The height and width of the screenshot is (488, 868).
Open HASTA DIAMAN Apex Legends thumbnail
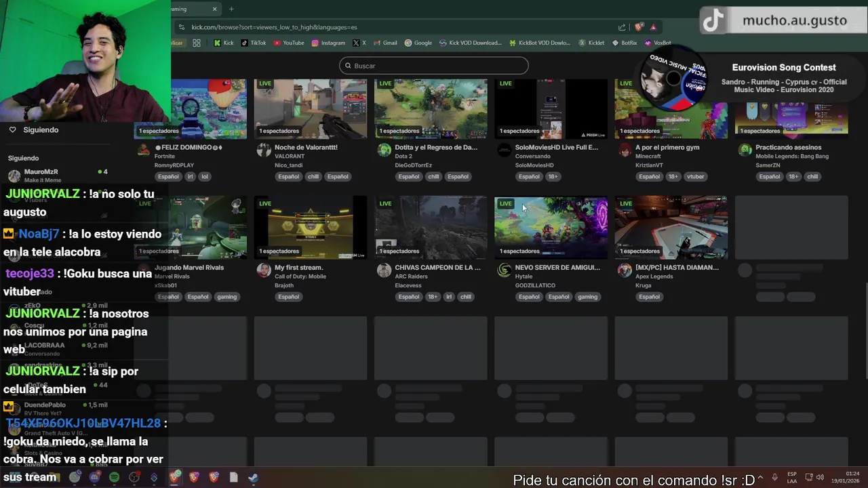point(671,228)
